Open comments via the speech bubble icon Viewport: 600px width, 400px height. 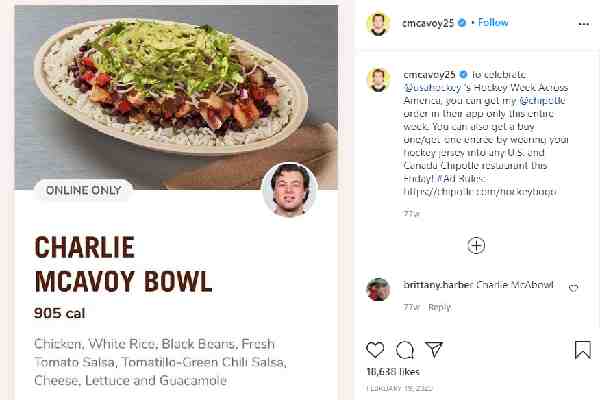click(405, 349)
